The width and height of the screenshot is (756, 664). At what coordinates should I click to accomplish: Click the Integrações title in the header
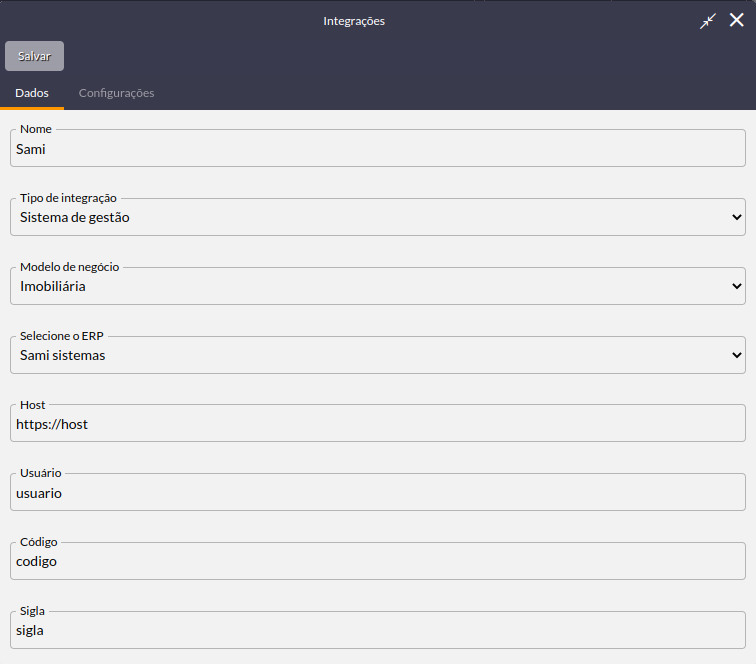[354, 21]
